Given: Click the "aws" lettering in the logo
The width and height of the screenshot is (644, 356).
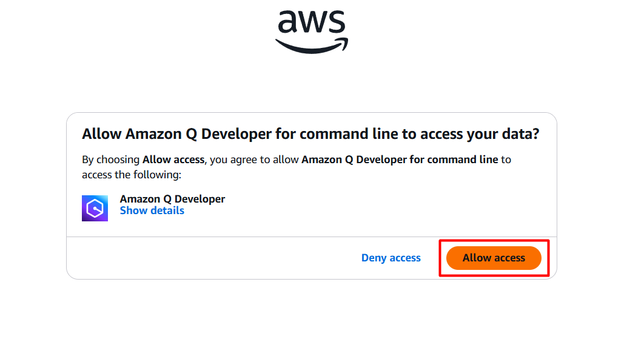Looking at the screenshot, I should click(312, 22).
